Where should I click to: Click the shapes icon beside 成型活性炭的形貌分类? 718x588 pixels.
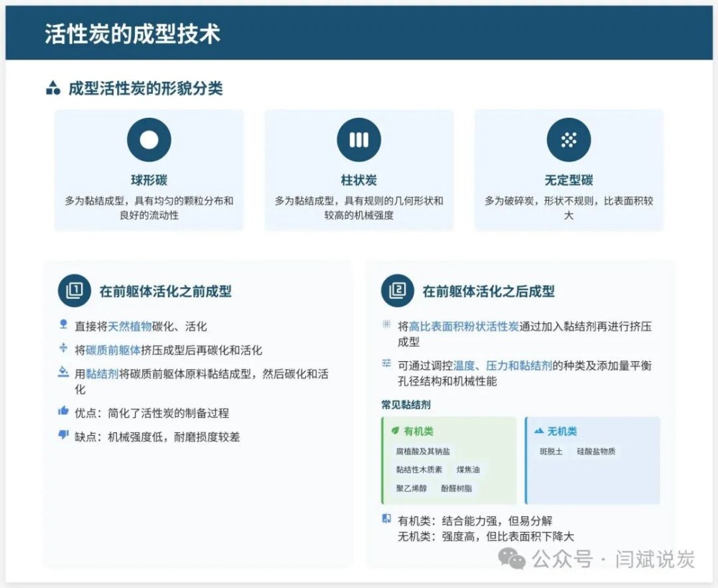pyautogui.click(x=52, y=89)
